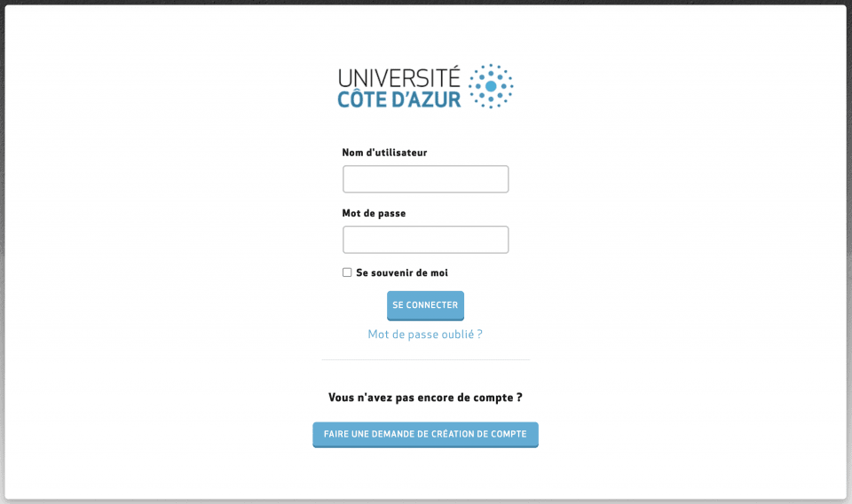The height and width of the screenshot is (504, 852).
Task: Submit the login form with the connect button
Action: tap(425, 305)
